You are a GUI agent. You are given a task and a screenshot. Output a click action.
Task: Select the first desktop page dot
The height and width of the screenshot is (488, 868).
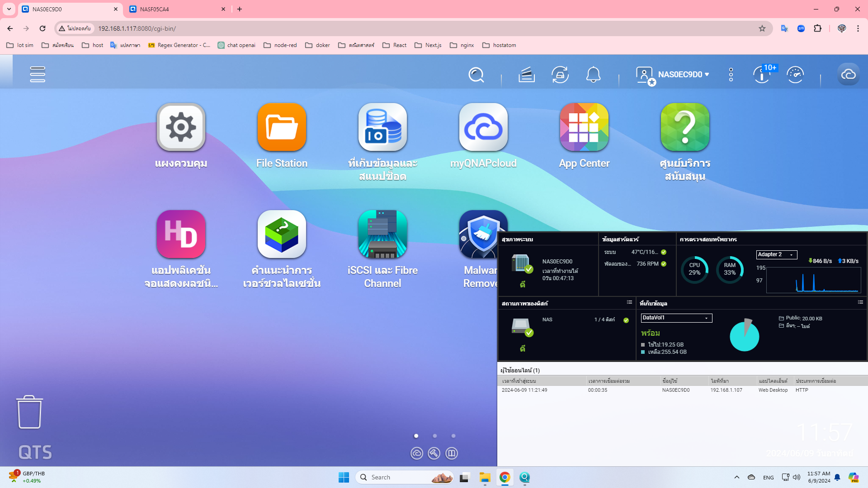pyautogui.click(x=416, y=436)
